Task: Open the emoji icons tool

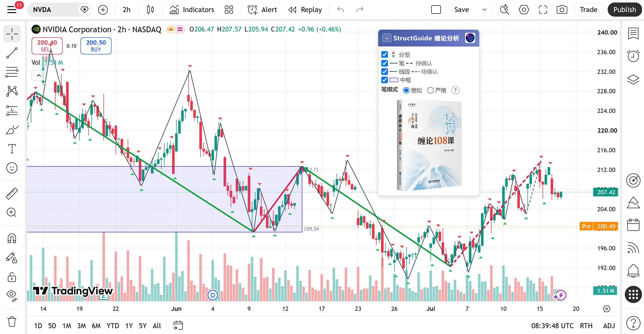Action: point(12,168)
